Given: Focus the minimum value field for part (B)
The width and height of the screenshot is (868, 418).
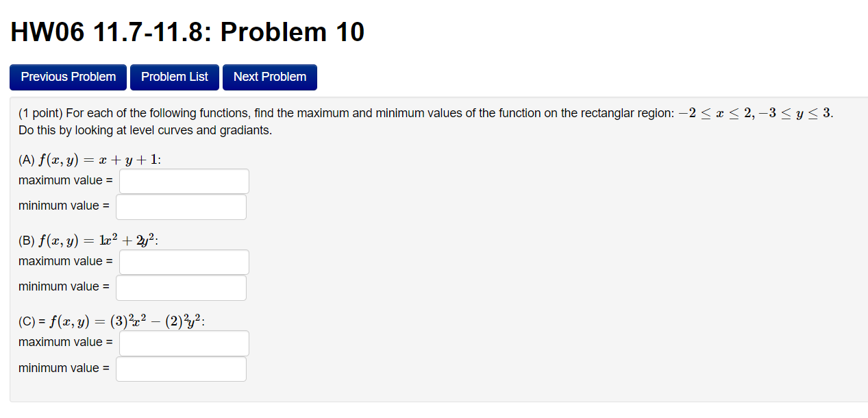Looking at the screenshot, I should click(181, 287).
